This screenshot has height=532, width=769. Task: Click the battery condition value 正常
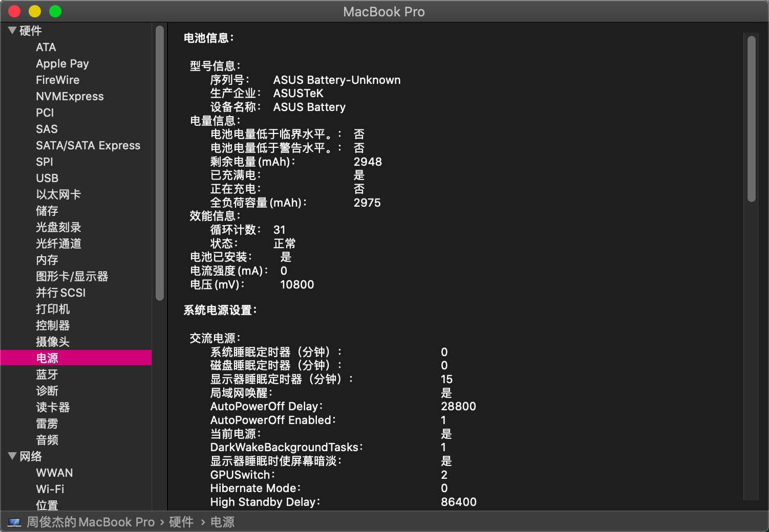285,243
